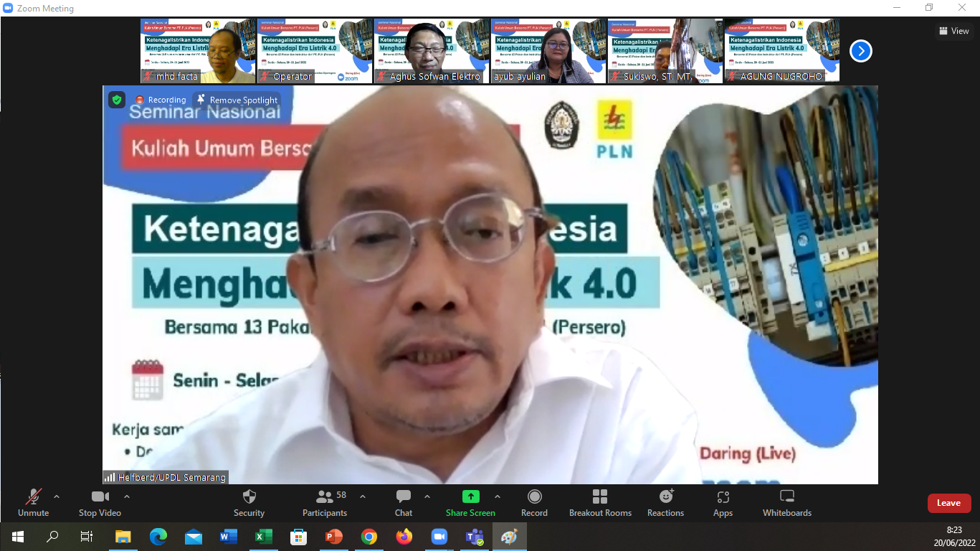Start recording with the Record button
The width and height of the screenshot is (980, 551).
click(534, 497)
